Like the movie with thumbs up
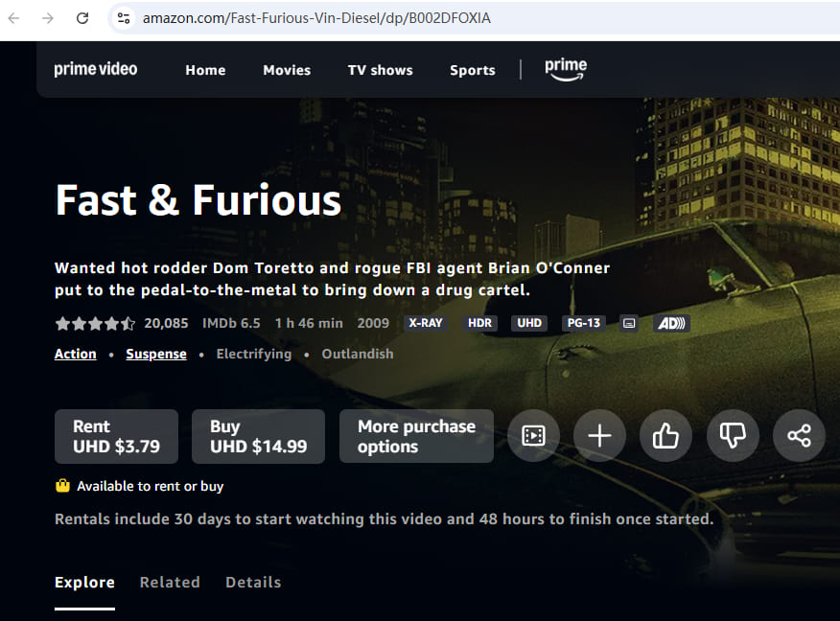The image size is (840, 621). click(x=665, y=436)
